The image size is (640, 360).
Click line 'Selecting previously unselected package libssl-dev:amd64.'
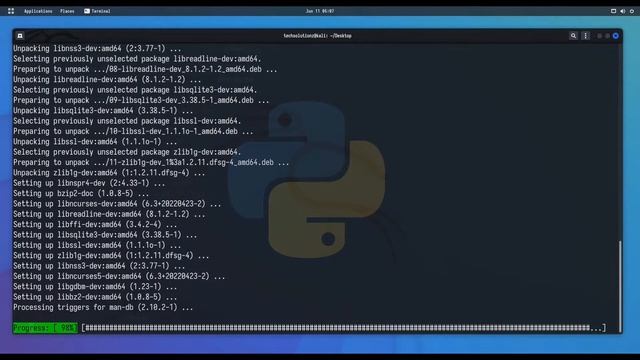[x=127, y=121]
